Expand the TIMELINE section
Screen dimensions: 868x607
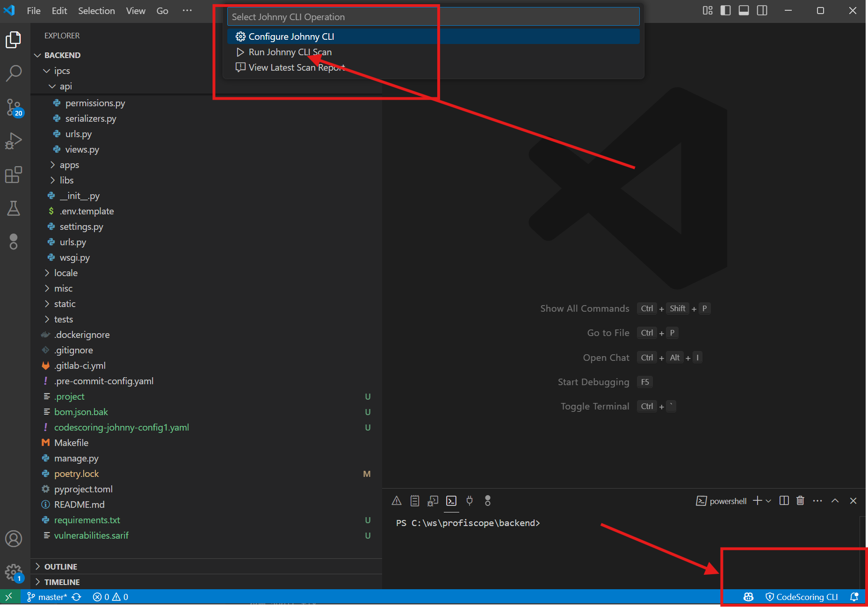pyautogui.click(x=206, y=582)
